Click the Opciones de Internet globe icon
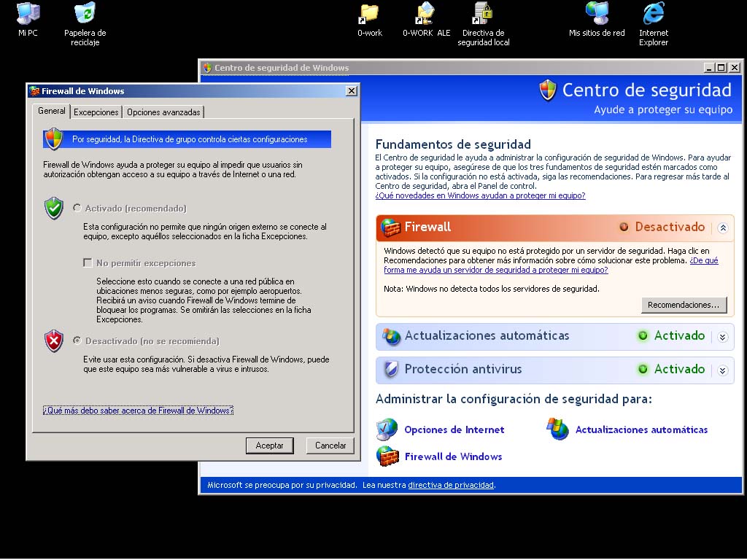 pos(387,429)
